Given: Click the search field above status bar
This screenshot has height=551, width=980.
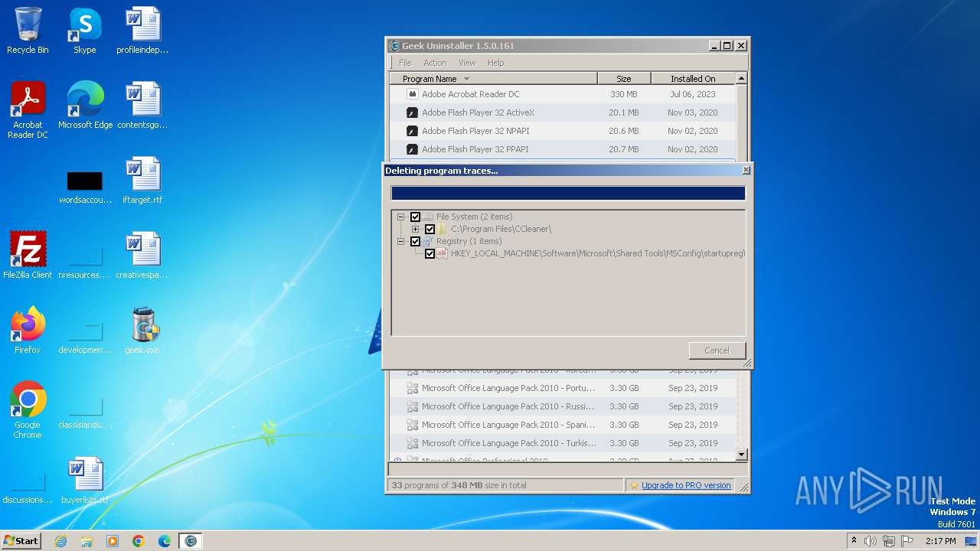Looking at the screenshot, I should (568, 468).
